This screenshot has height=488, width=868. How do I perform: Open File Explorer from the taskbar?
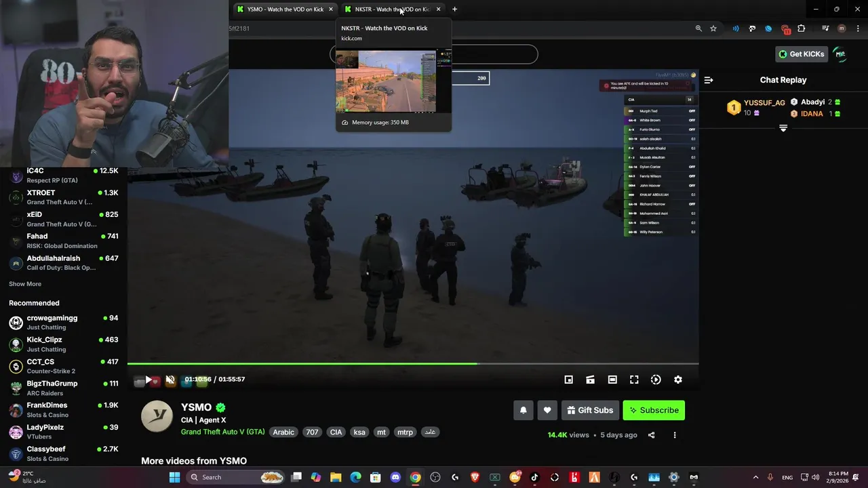click(x=336, y=477)
